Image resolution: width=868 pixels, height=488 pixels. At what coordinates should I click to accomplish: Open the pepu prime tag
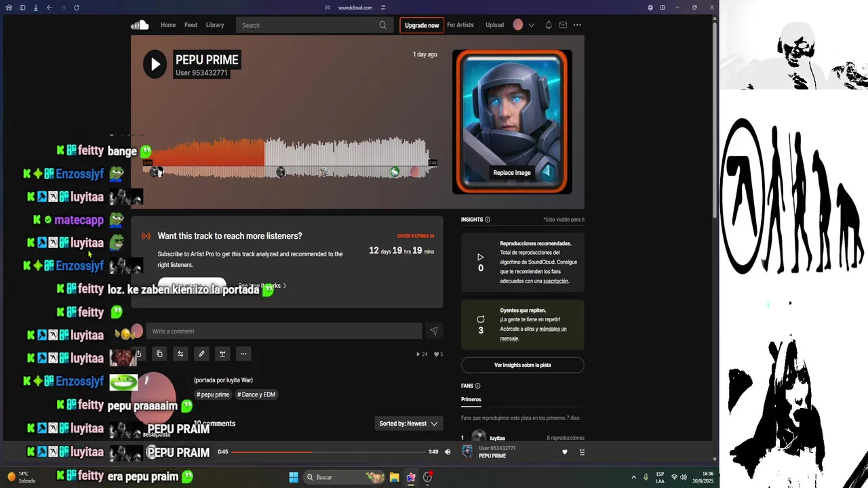(214, 394)
